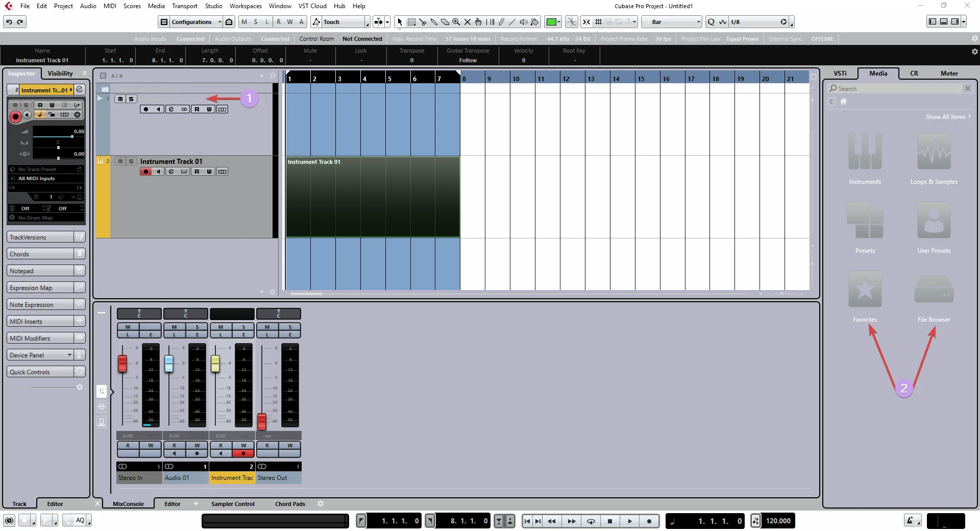980x531 pixels.
Task: Open the Favorites media tile
Action: [x=865, y=297]
